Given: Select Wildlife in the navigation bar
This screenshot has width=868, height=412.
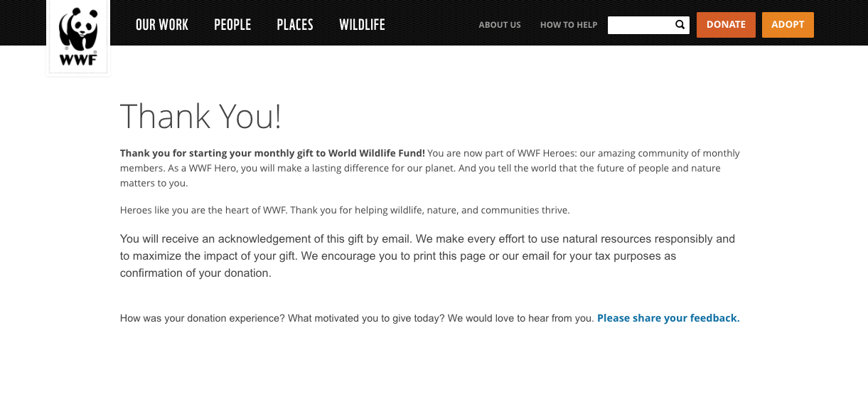Looking at the screenshot, I should (362, 25).
